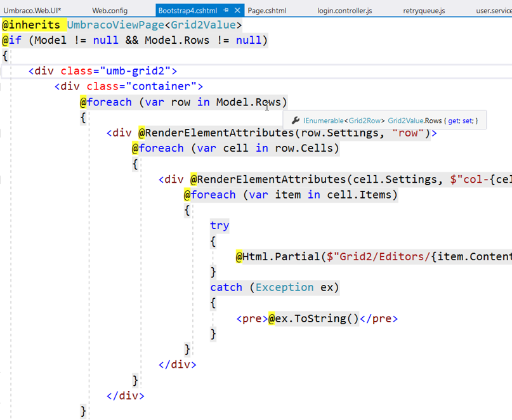Click RenderElementAttributes on the cell.Settings line
The height and width of the screenshot is (420, 512).
click(272, 179)
